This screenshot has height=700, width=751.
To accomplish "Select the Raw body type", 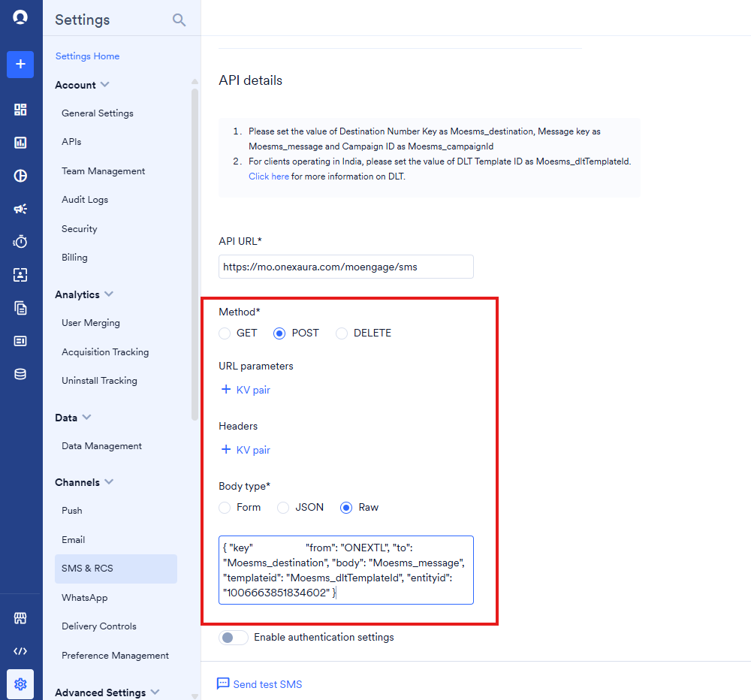I will (346, 508).
